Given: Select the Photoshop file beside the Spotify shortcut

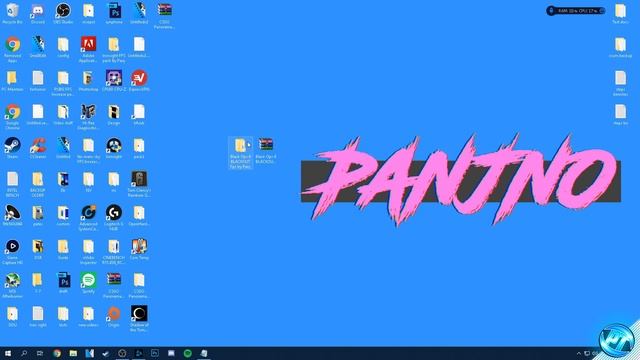Looking at the screenshot, I should coord(63,280).
